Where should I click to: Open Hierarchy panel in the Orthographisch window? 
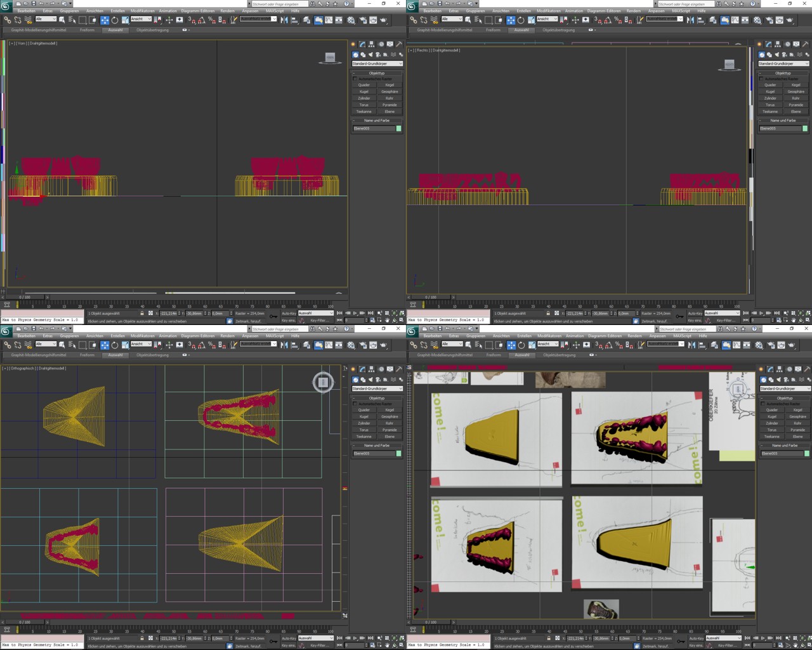(372, 369)
